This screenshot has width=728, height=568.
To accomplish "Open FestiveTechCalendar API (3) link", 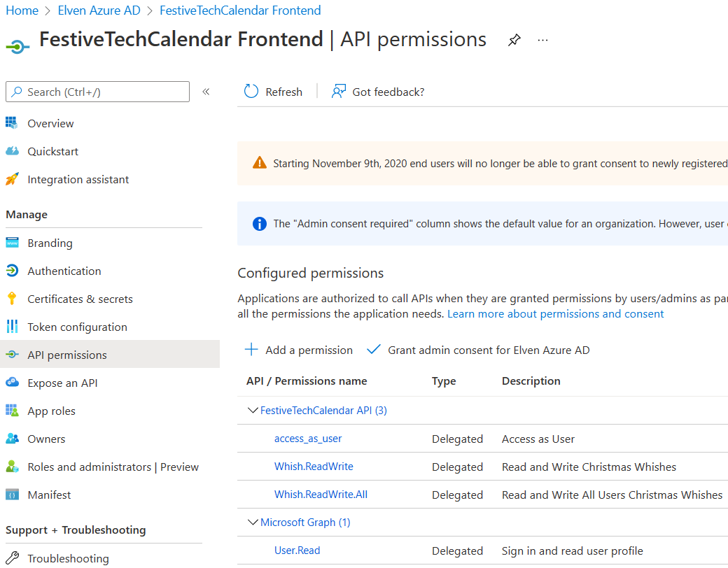I will [x=323, y=410].
